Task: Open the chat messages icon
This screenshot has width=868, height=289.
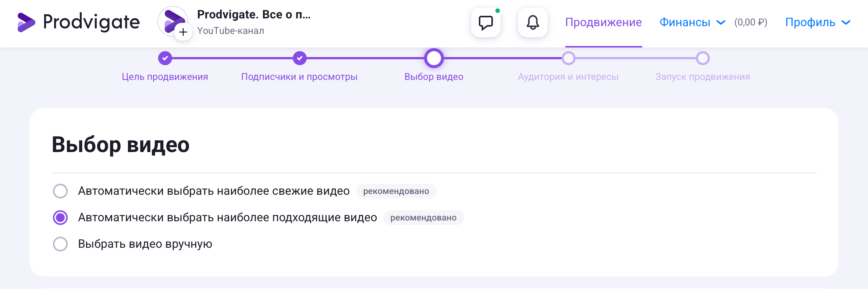Action: 485,22
